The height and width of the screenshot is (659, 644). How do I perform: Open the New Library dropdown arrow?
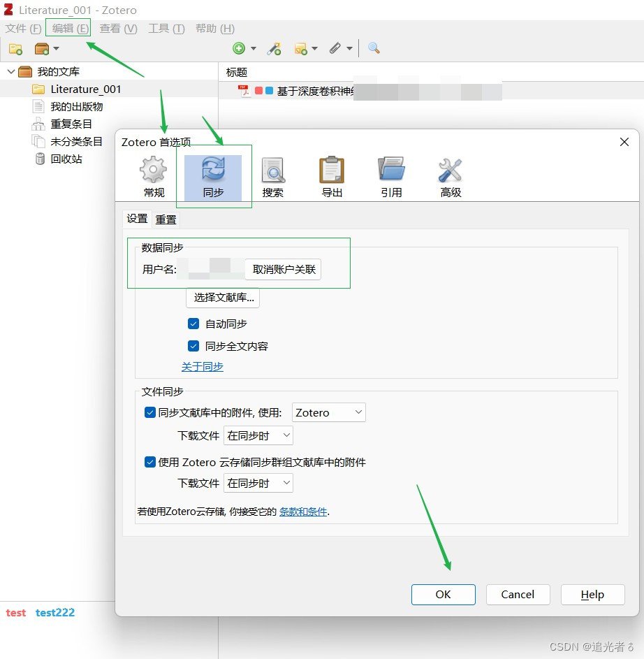tap(57, 49)
